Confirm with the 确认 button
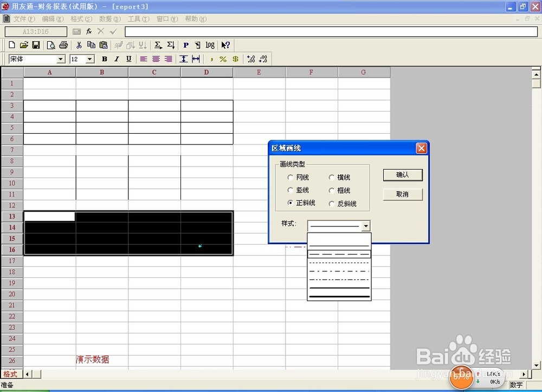 403,175
